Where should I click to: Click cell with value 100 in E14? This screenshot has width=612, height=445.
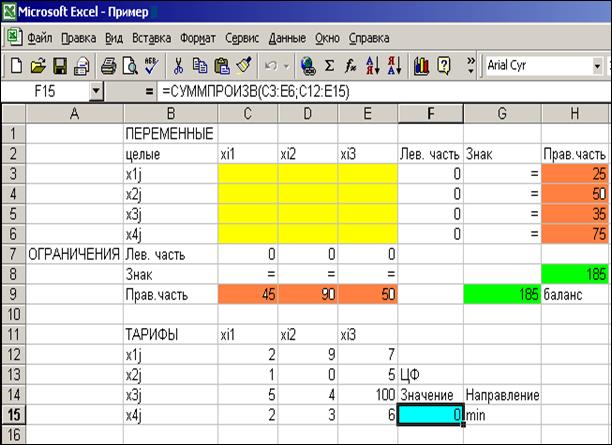pos(368,395)
